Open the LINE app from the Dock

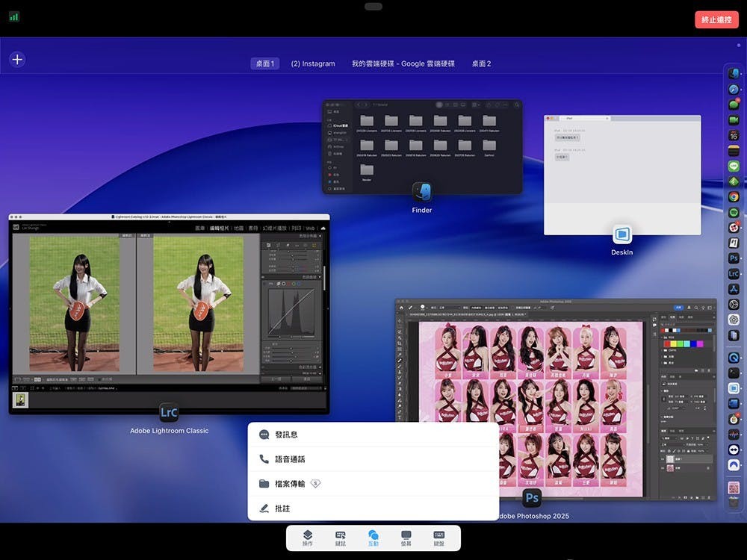click(734, 167)
